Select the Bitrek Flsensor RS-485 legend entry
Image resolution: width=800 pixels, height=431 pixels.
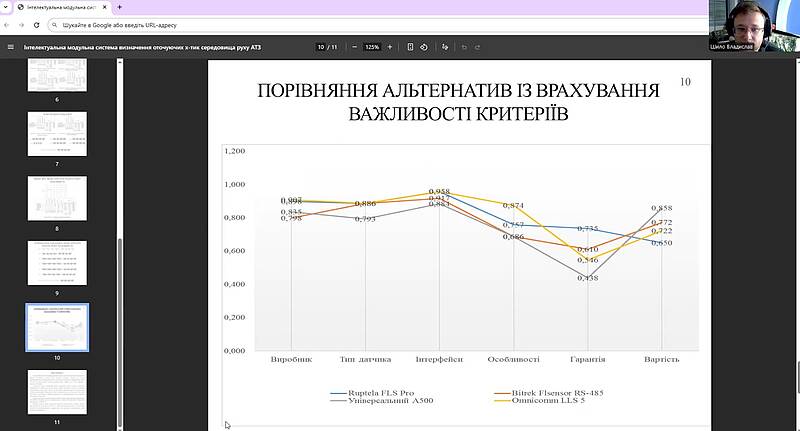click(550, 393)
